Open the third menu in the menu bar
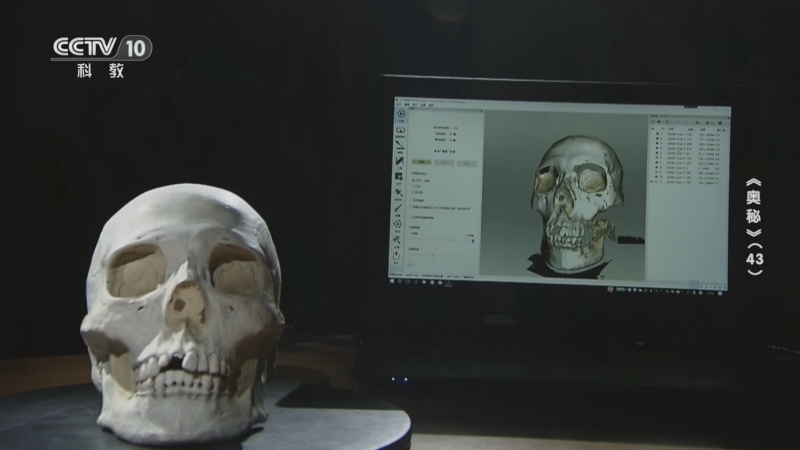Screen dimensions: 800x450 click(414, 105)
